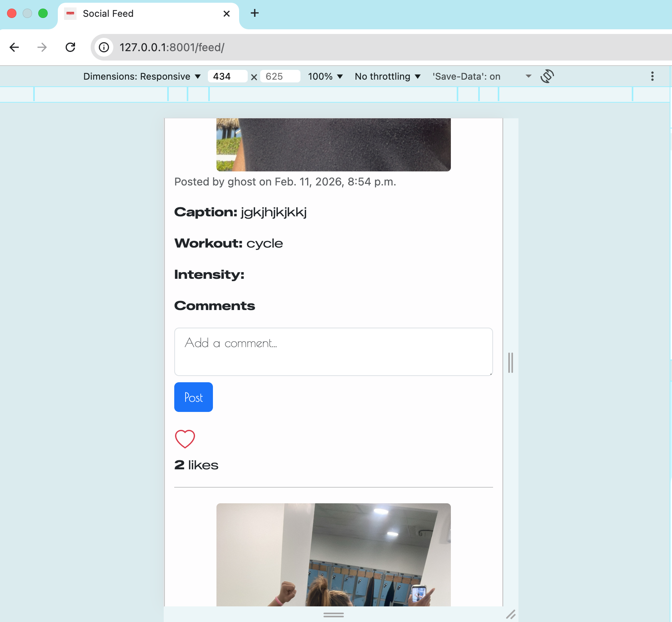This screenshot has width=672, height=622.
Task: Open site information via the info icon
Action: click(104, 47)
